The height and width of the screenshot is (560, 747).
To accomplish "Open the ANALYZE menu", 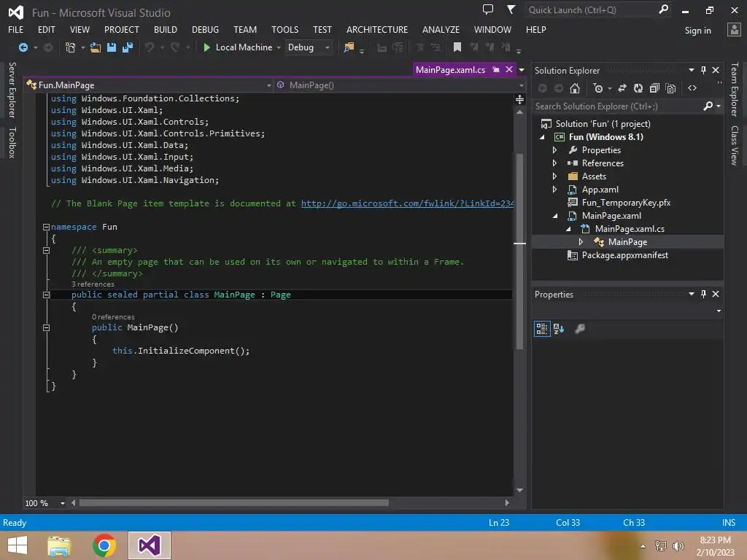I will pos(441,29).
